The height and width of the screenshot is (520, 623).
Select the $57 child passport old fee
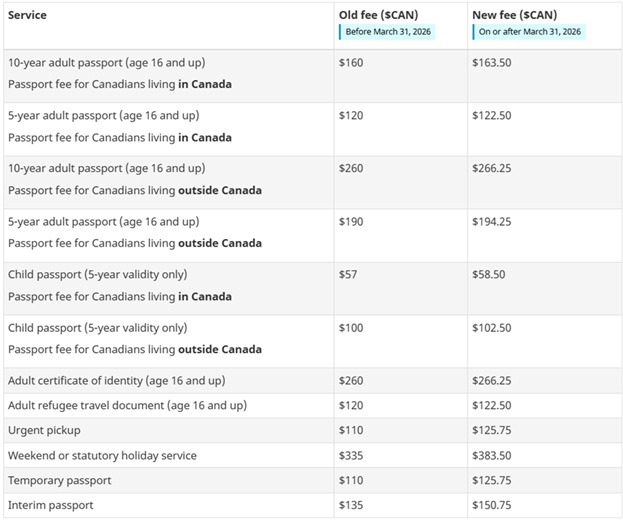tap(348, 274)
